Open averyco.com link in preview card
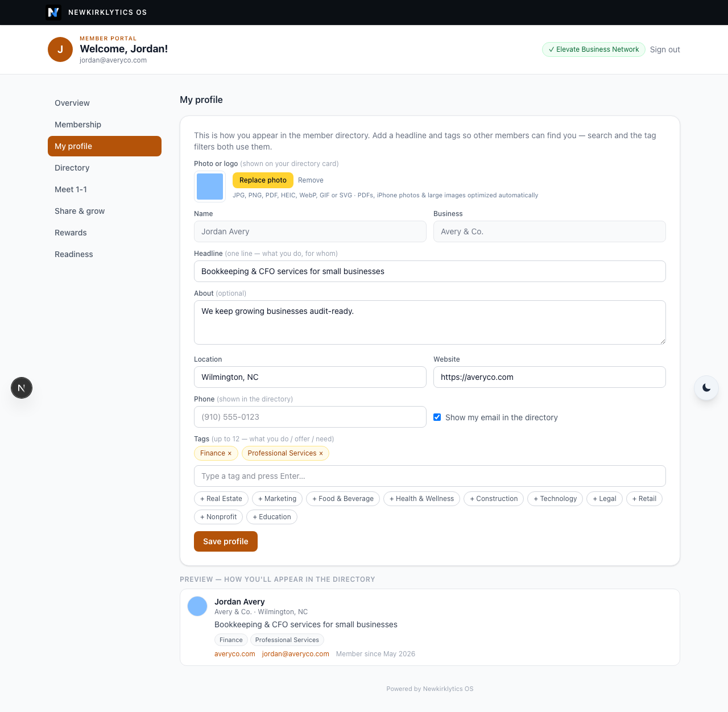The height and width of the screenshot is (712, 728). (x=235, y=654)
